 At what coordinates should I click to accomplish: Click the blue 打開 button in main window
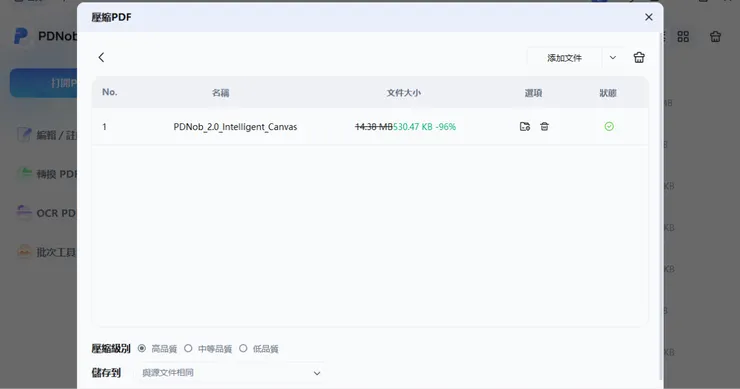point(43,83)
